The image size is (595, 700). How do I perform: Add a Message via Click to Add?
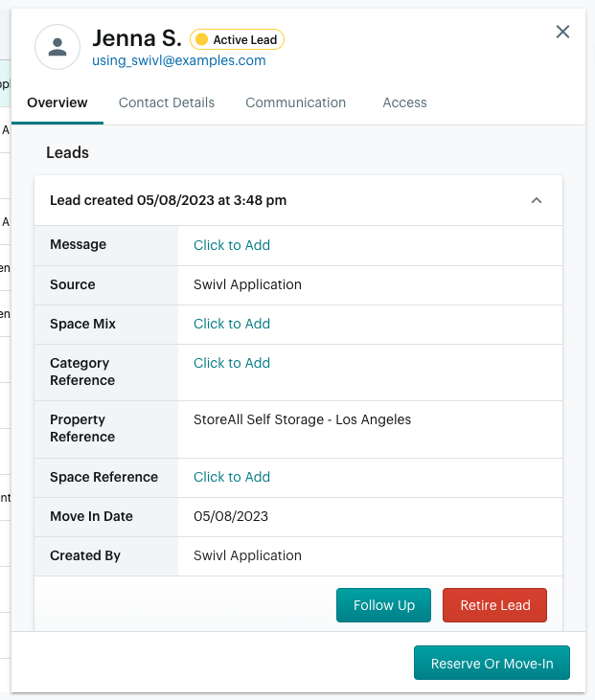pos(232,245)
